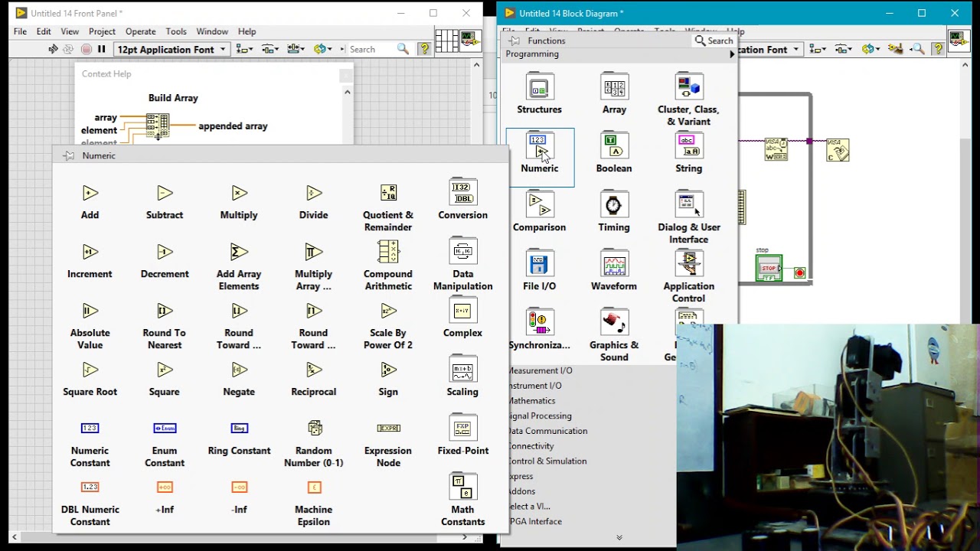Select the Expression Node icon
Viewport: 980px width, 551px height.
388,429
